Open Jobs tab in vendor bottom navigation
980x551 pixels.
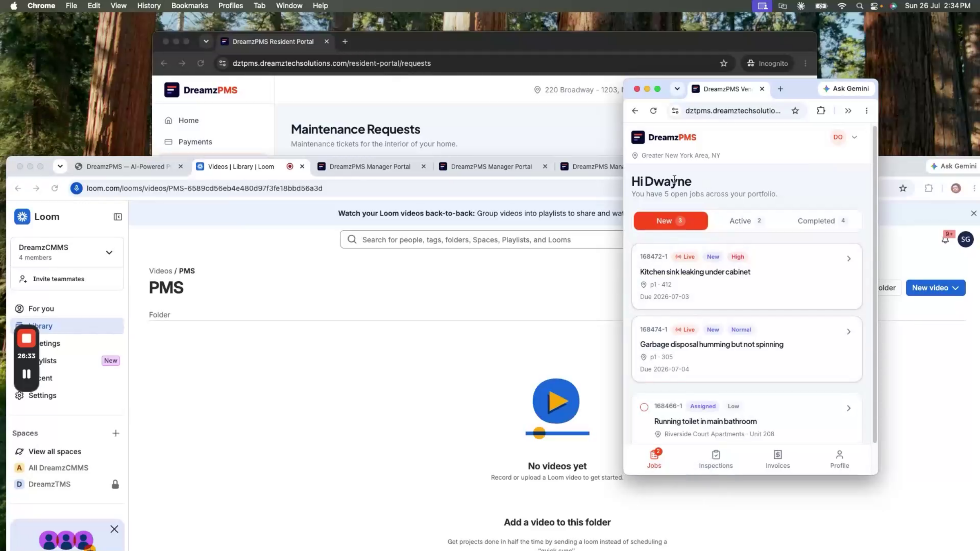[x=654, y=459]
